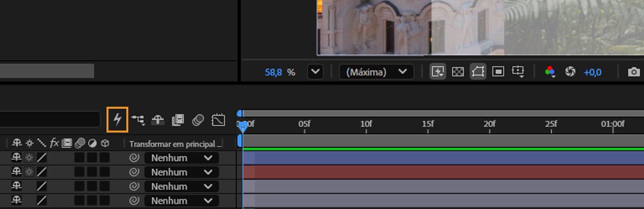
Task: Click the quality slash switch on red layer row
Action: point(42,172)
